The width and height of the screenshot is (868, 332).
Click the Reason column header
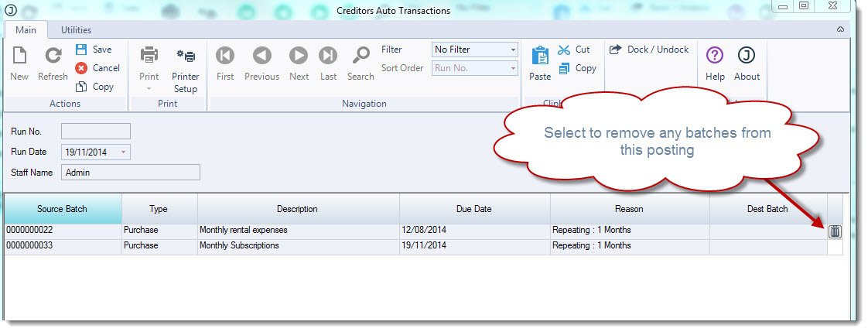pyautogui.click(x=630, y=209)
